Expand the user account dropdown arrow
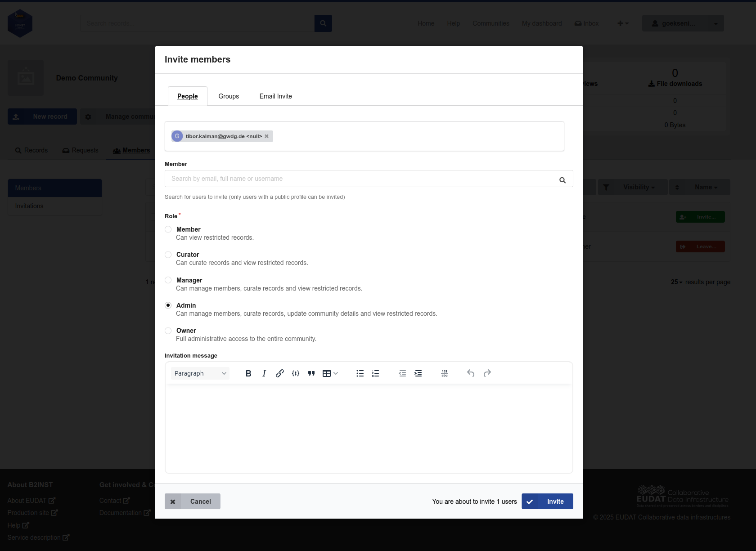This screenshot has width=756, height=551. point(715,23)
